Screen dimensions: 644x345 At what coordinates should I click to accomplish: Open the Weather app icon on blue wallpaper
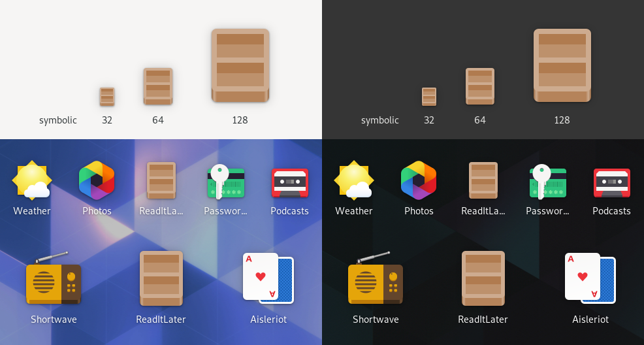32,180
